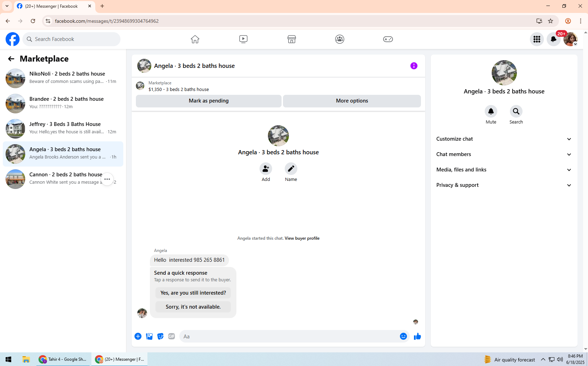Image resolution: width=588 pixels, height=366 pixels.
Task: Open the account profile picture menu
Action: click(570, 39)
